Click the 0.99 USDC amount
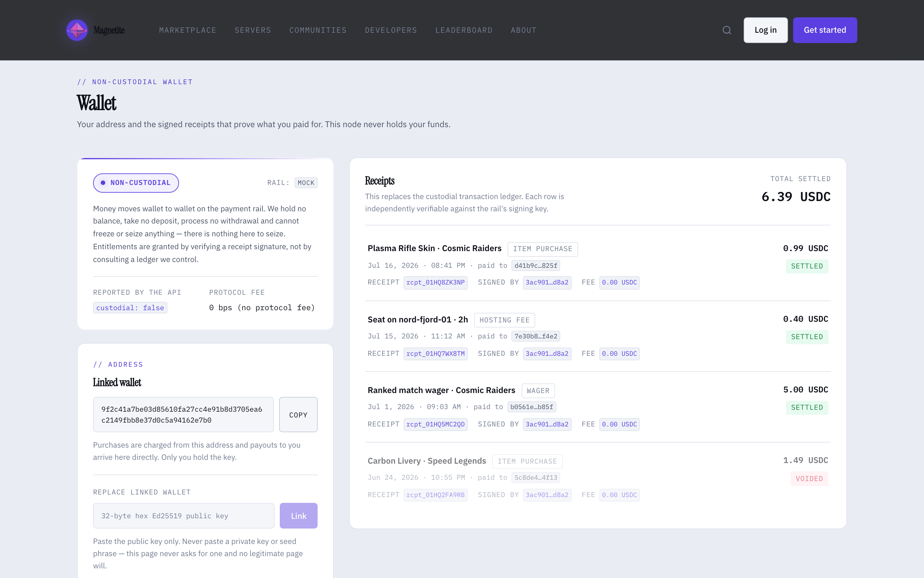This screenshot has height=578, width=924. click(x=805, y=249)
